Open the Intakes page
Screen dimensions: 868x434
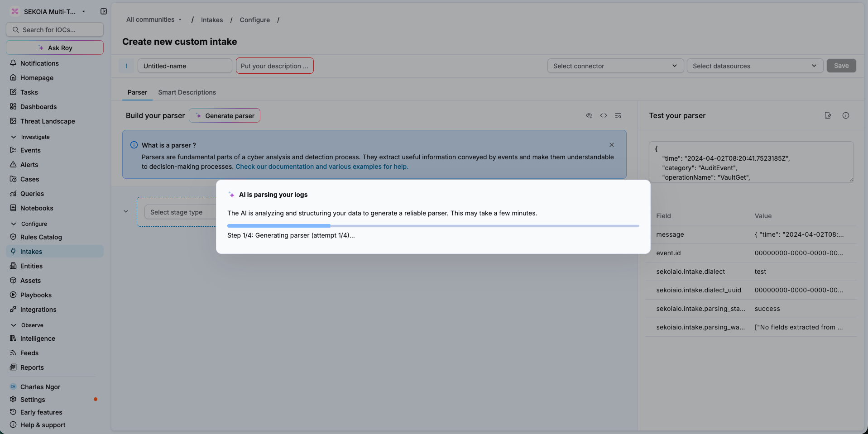click(55, 252)
